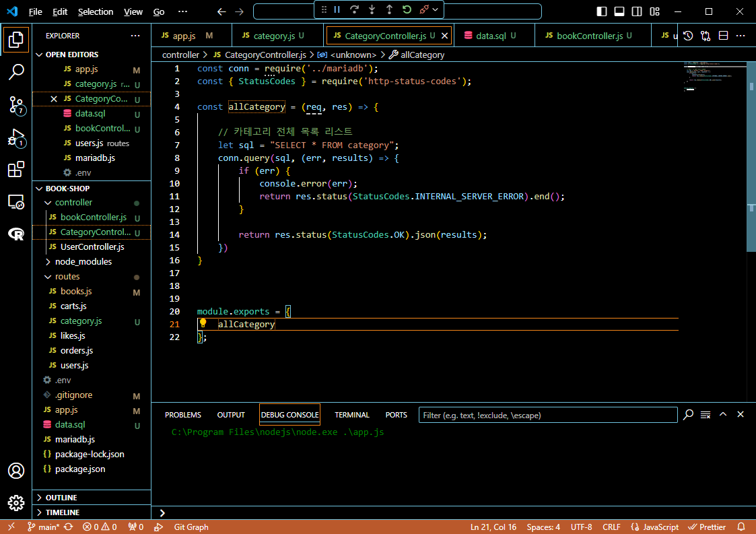This screenshot has width=756, height=534.
Task: Open Customize Layout options
Action: [x=654, y=11]
